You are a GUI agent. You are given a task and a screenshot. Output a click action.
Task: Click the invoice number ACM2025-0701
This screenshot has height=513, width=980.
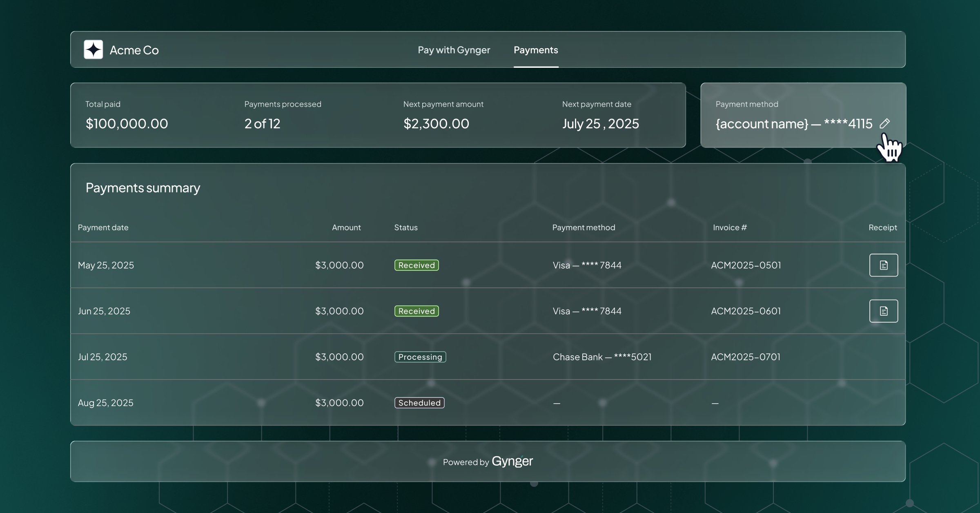click(745, 357)
